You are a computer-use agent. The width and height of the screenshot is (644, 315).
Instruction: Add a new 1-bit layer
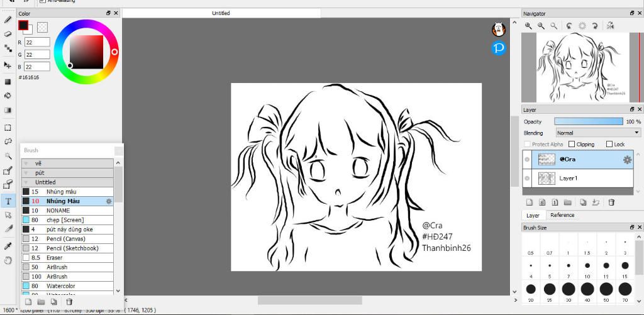click(x=555, y=202)
